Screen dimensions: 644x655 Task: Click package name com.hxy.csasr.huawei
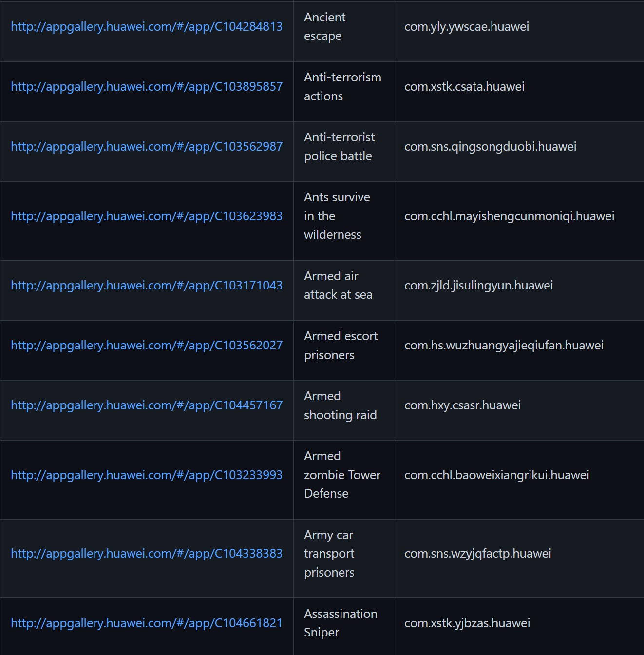(x=462, y=405)
